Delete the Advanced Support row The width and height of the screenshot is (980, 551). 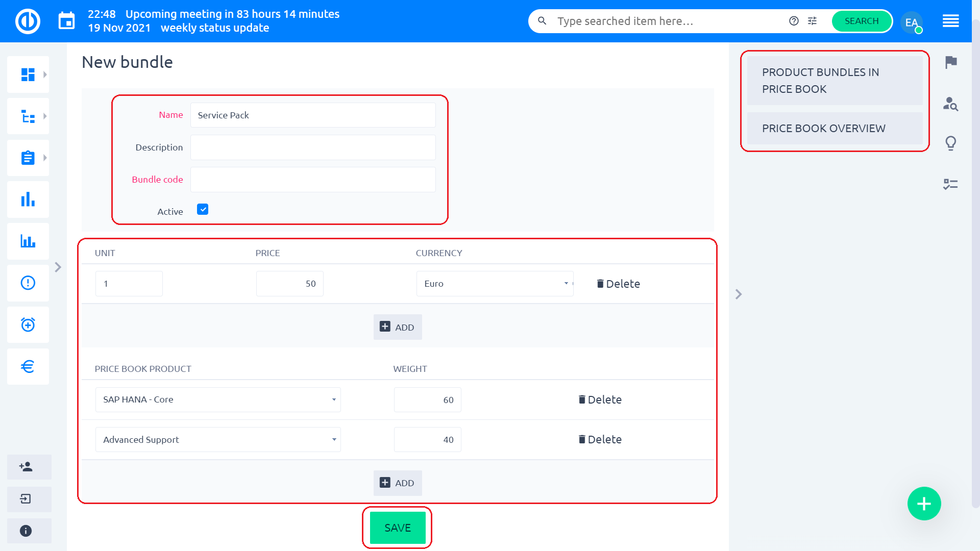[x=600, y=439]
